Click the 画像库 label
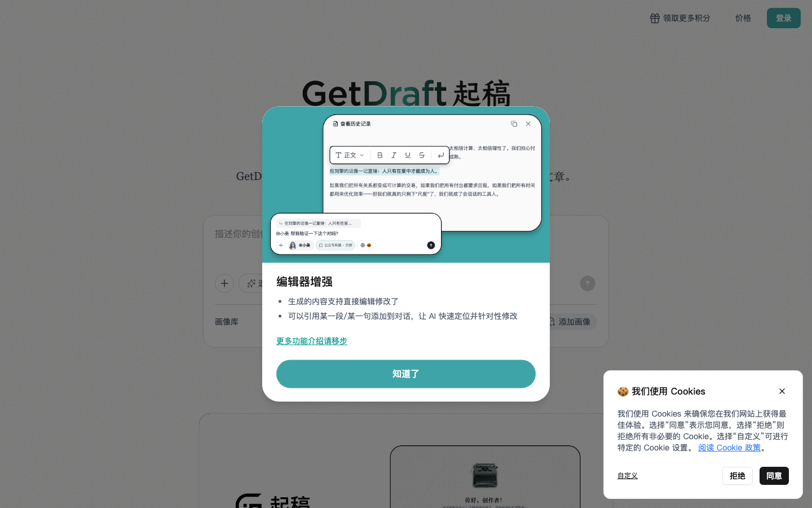 (227, 322)
